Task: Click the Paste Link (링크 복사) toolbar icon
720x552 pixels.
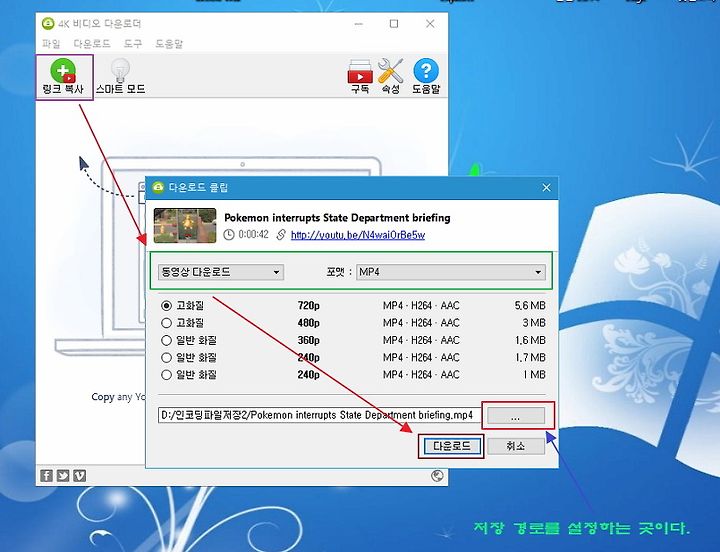Action: 63,77
